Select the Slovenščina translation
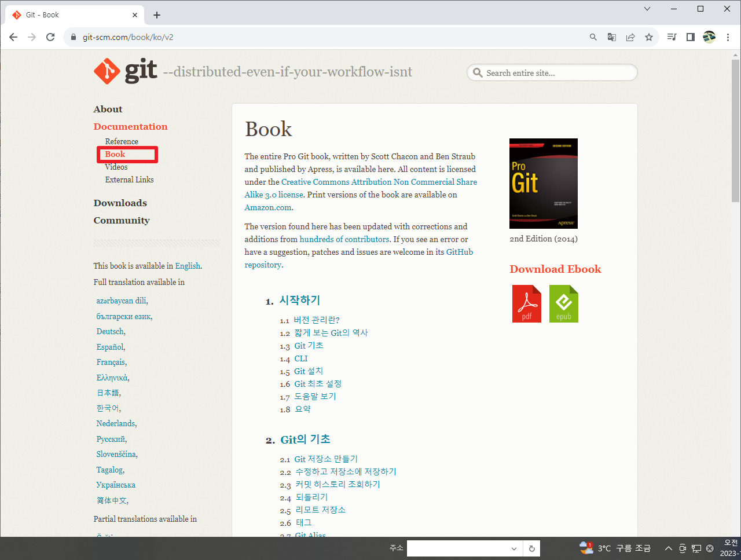 pyautogui.click(x=116, y=454)
